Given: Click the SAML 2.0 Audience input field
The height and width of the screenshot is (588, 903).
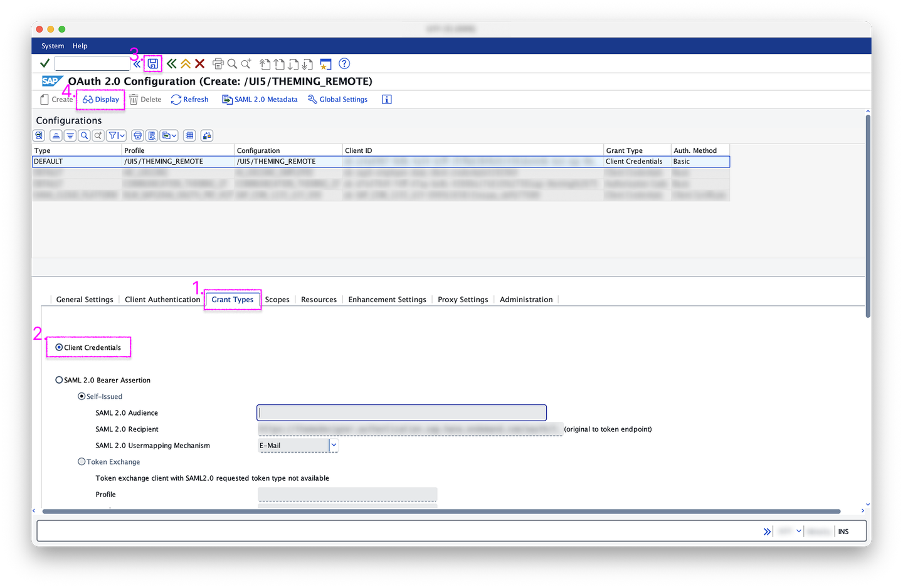Looking at the screenshot, I should (401, 412).
